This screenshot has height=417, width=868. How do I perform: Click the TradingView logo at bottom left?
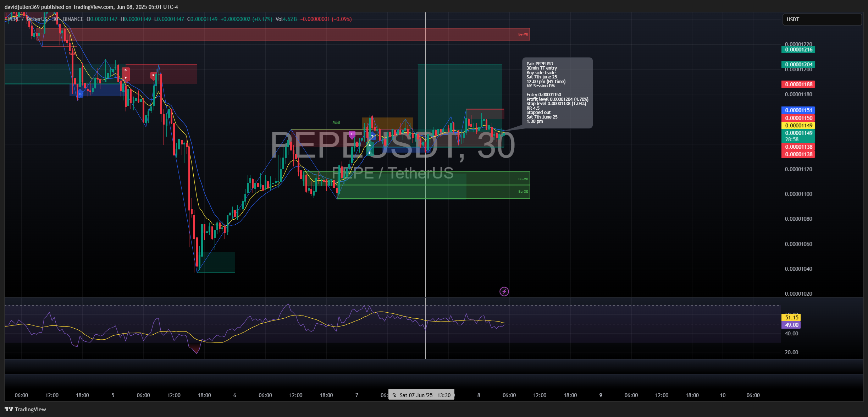[x=25, y=409]
